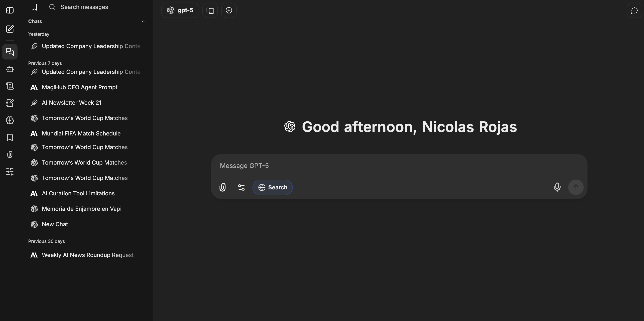Viewport: 644px width, 321px height.
Task: Click the Previous 30 days label
Action: pyautogui.click(x=46, y=241)
